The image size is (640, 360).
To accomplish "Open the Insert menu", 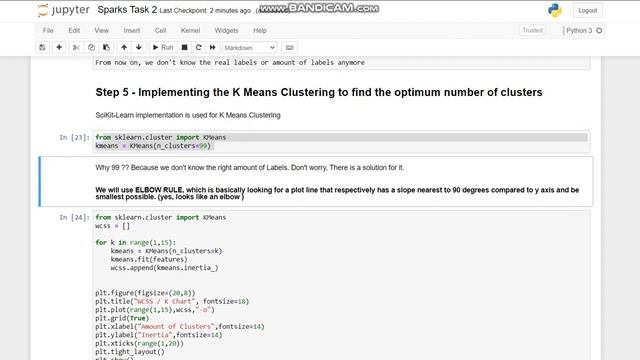I will coord(132,31).
